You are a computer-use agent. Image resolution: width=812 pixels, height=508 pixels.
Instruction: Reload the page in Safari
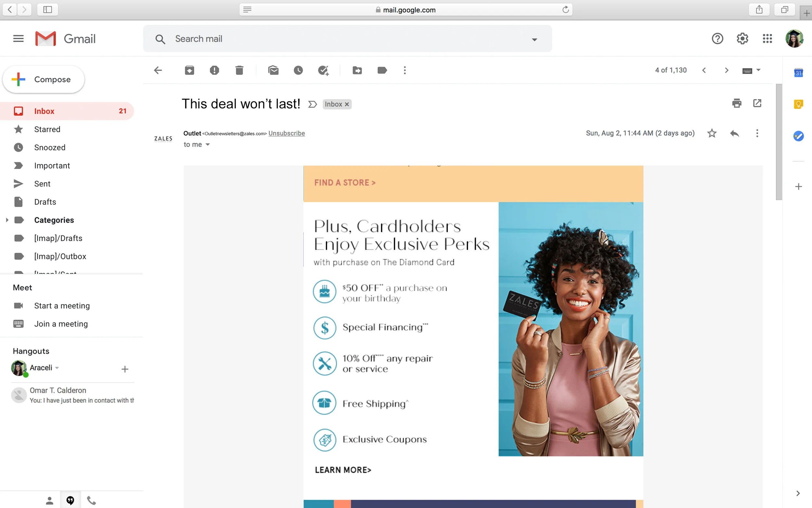[x=565, y=9]
